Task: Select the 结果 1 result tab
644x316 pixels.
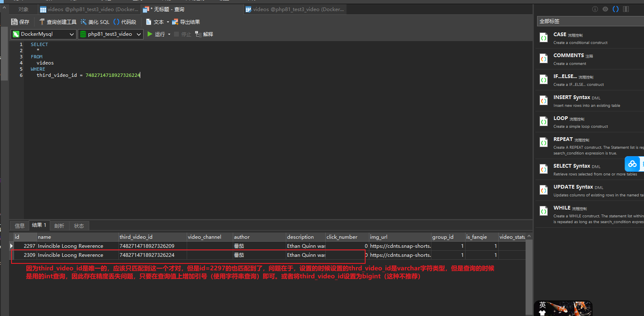Action: tap(39, 225)
